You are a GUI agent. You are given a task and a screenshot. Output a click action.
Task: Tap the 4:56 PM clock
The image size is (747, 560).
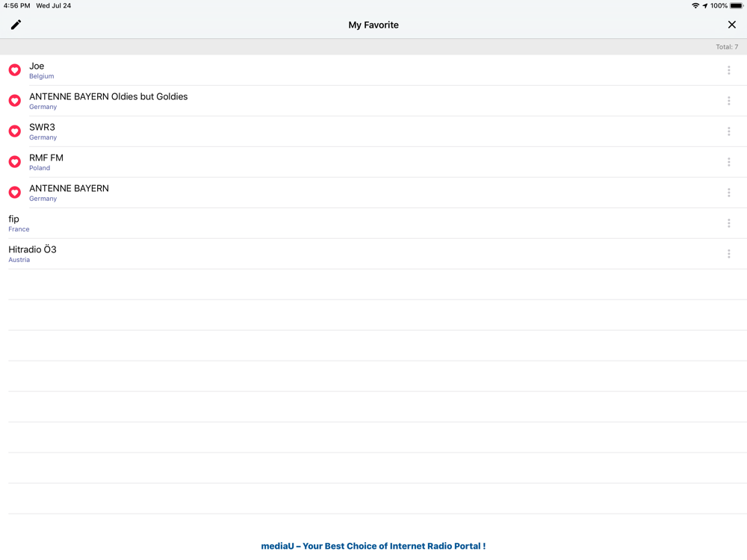[16, 6]
